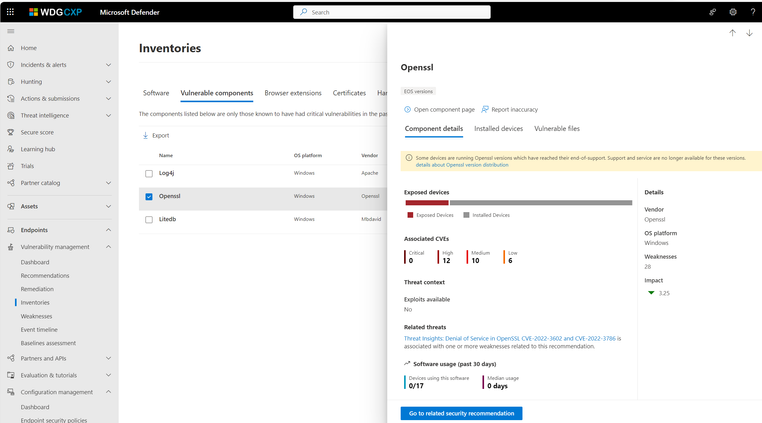Expand the Partners and APIs chevron
Screen dimensions: 762x423
[x=108, y=358]
